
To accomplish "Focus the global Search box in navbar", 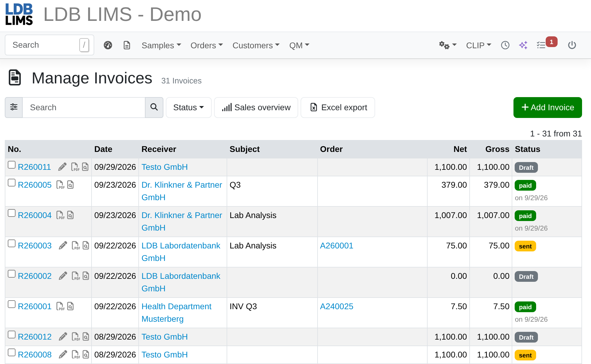I will coord(49,45).
